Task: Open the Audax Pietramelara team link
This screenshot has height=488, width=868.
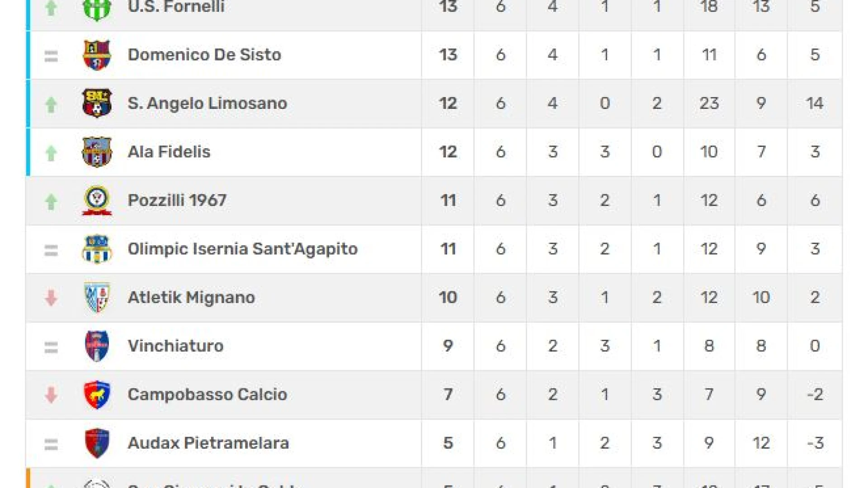Action: (208, 443)
